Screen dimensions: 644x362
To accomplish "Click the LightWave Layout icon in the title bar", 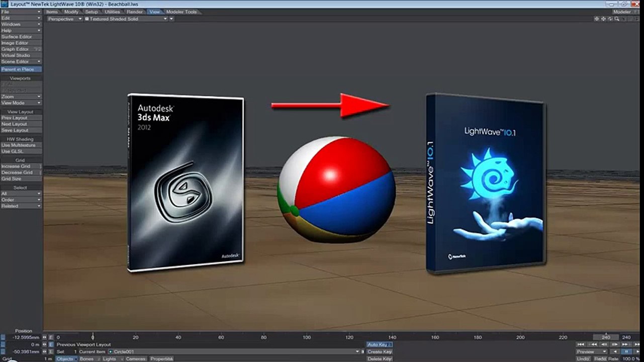I will [5, 4].
